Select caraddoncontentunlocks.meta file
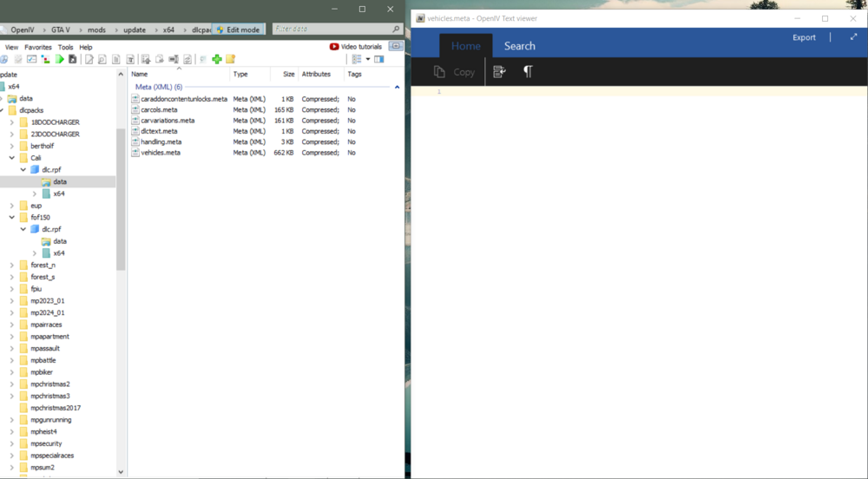The image size is (868, 479). coord(184,99)
